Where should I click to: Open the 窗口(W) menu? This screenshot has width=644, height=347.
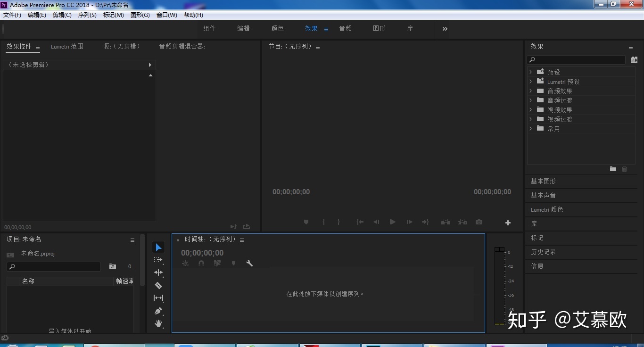pyautogui.click(x=167, y=15)
